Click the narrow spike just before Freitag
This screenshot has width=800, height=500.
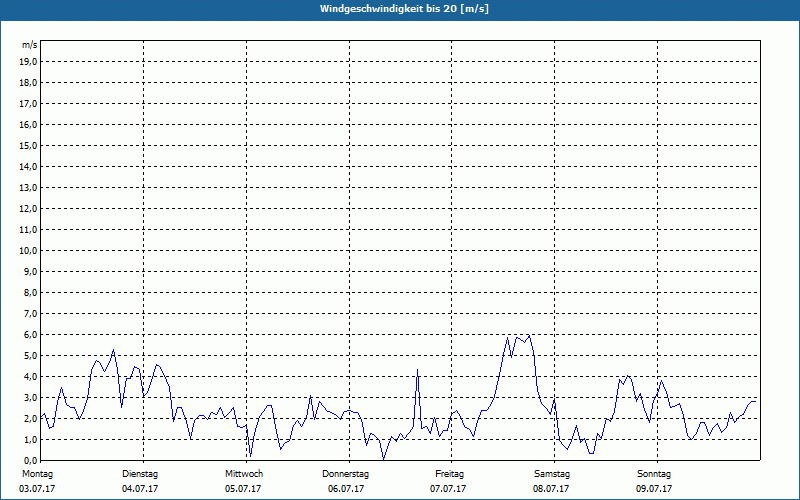coord(417,370)
